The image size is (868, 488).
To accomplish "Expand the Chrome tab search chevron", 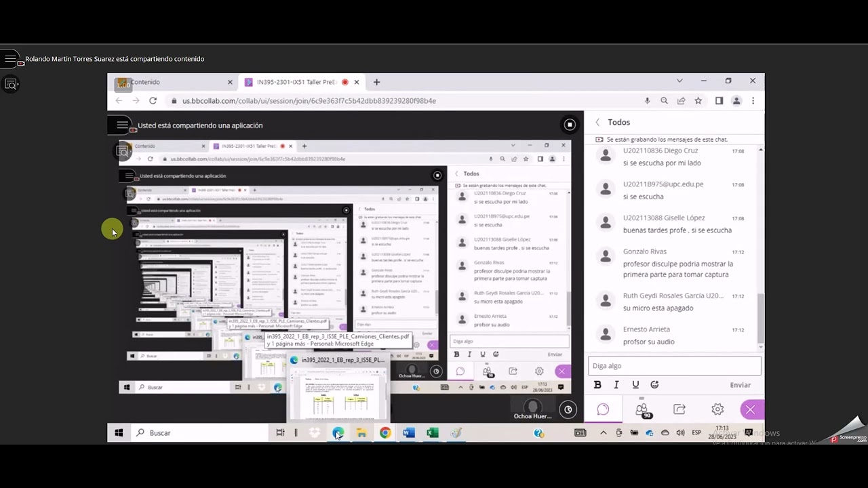I will pyautogui.click(x=679, y=81).
